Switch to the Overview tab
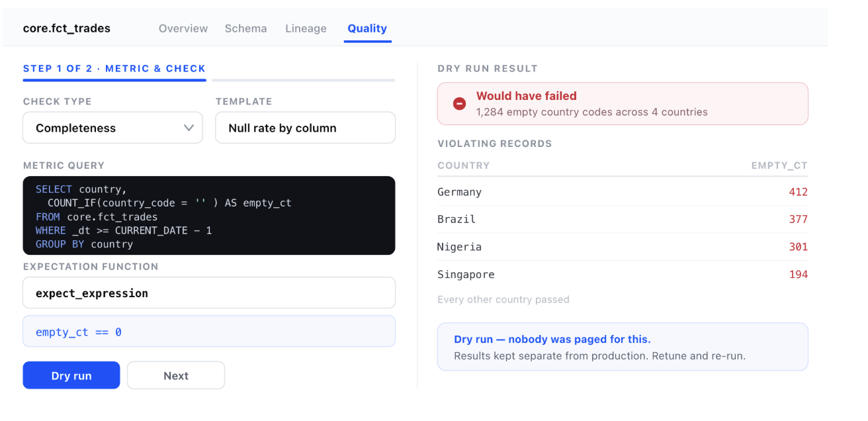This screenshot has height=421, width=868. 183,28
